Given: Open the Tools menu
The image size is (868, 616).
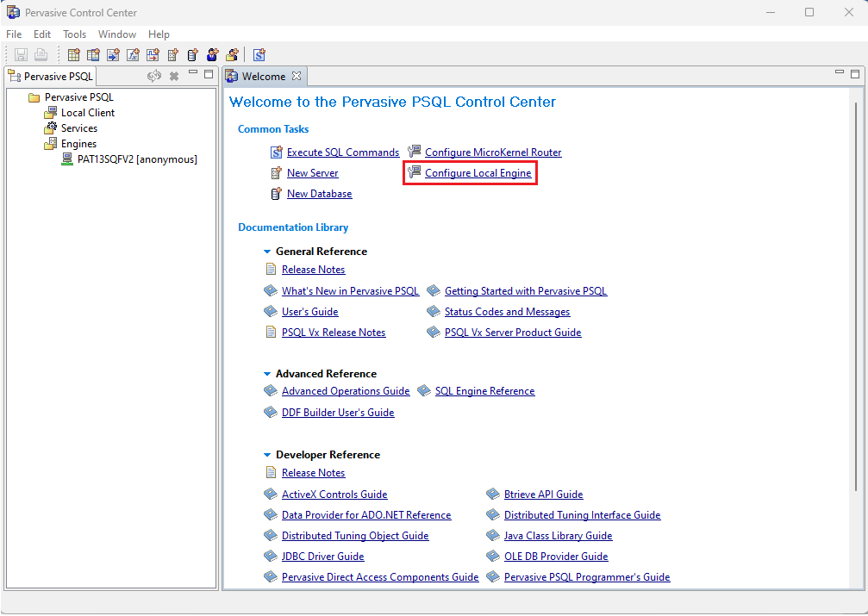Looking at the screenshot, I should pyautogui.click(x=75, y=34).
